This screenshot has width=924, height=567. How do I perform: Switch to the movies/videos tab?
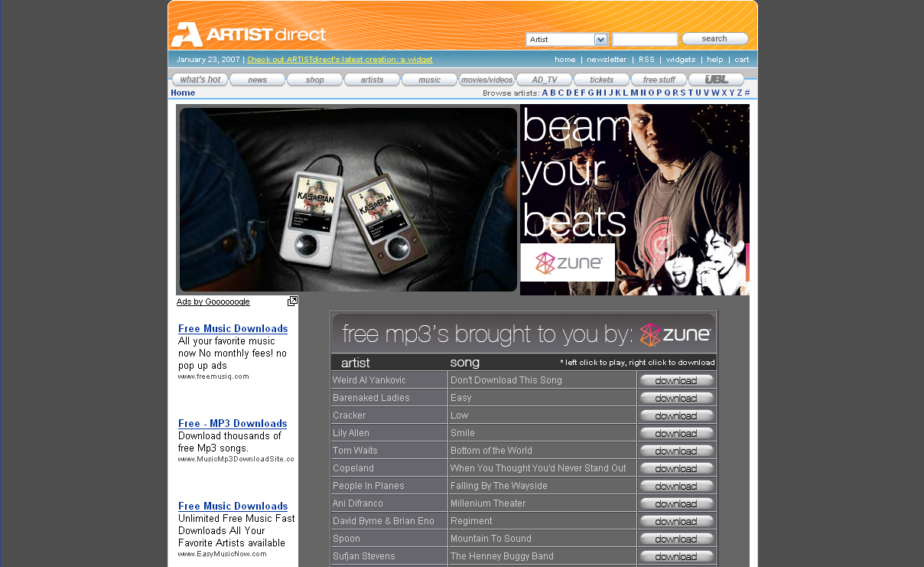coord(486,80)
